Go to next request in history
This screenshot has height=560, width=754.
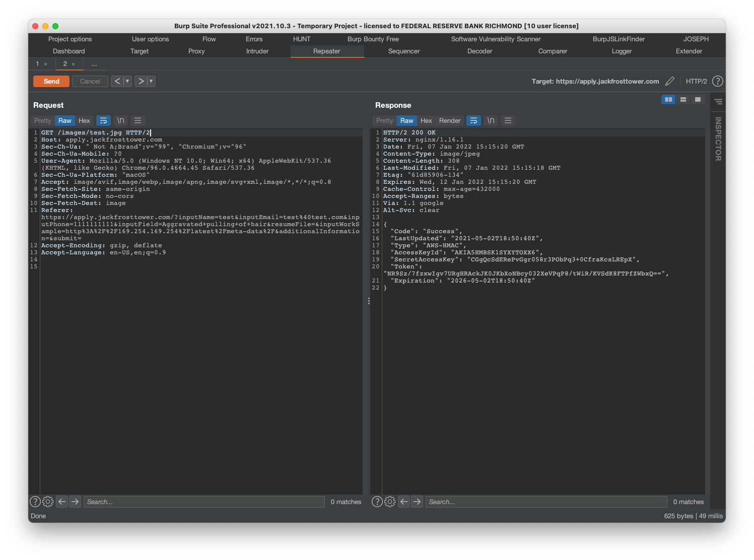tap(141, 81)
